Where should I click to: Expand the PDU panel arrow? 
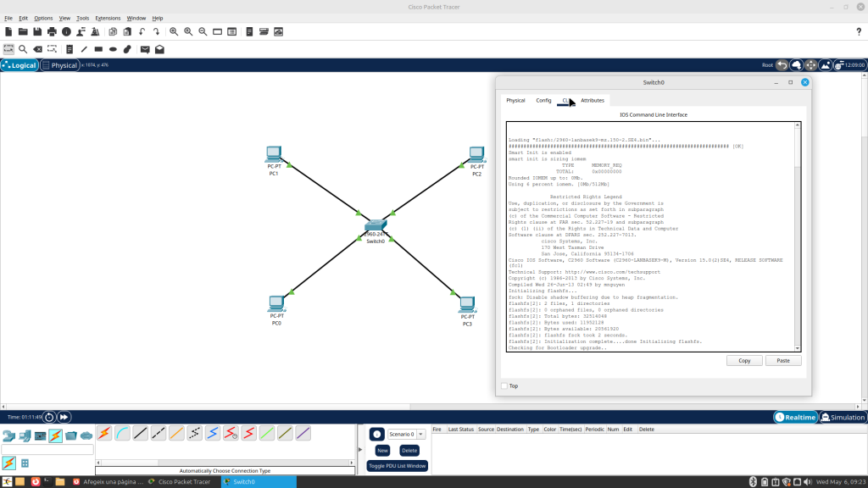(360, 449)
